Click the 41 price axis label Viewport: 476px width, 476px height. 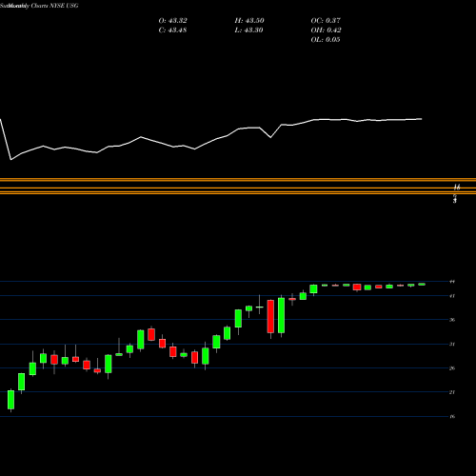click(x=452, y=296)
